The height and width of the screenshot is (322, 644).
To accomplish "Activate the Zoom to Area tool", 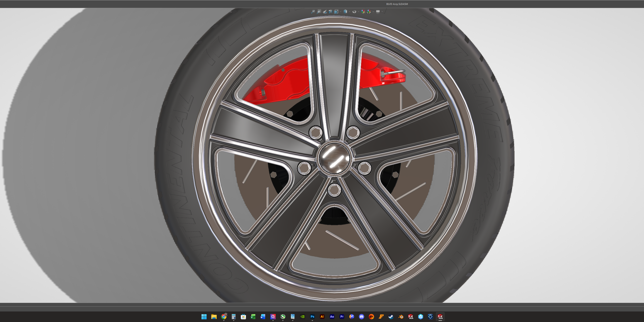I will 319,12.
